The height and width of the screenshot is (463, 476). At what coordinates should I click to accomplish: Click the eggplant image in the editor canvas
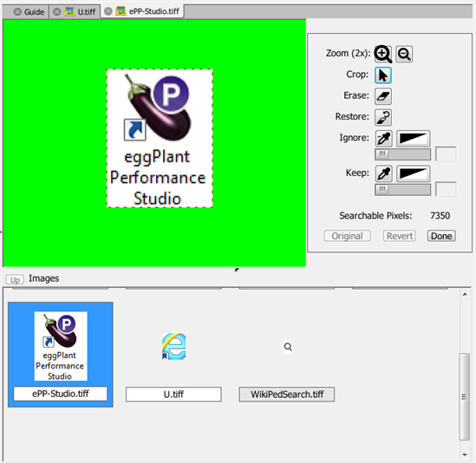(x=160, y=139)
